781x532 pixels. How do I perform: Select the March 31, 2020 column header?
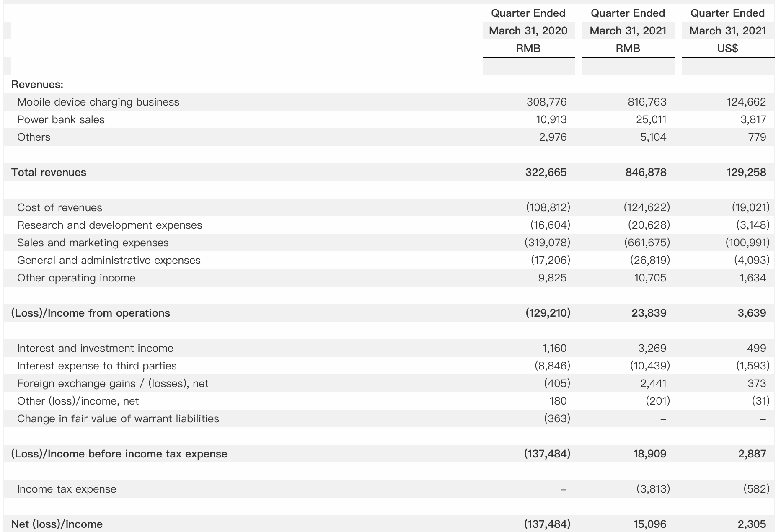click(x=528, y=31)
